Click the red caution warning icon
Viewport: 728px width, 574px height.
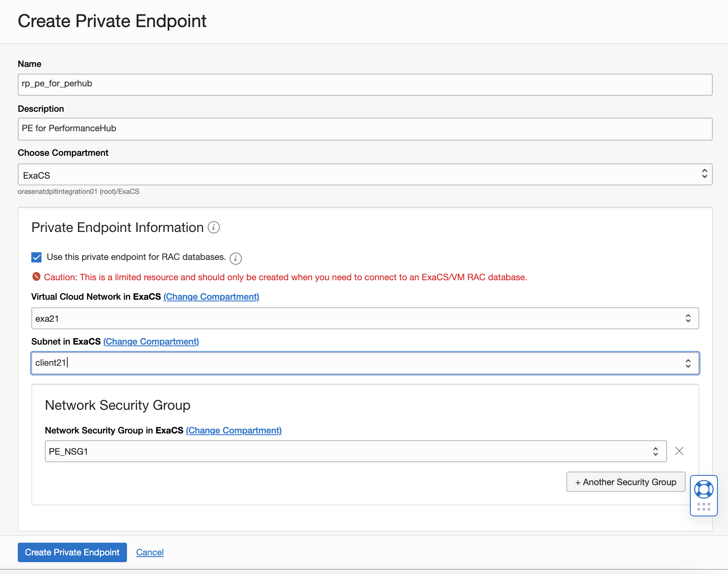(x=36, y=277)
